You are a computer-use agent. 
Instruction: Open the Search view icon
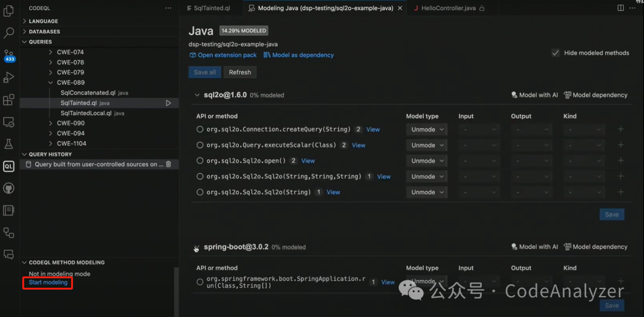click(x=8, y=33)
